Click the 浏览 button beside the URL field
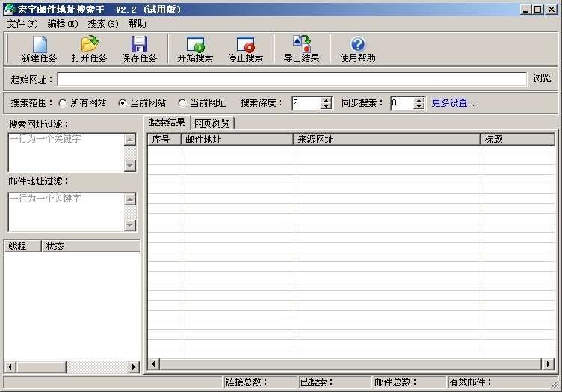This screenshot has height=392, width=562. coord(542,78)
